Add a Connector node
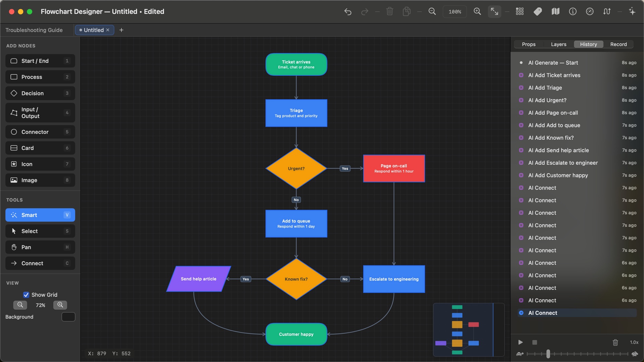This screenshot has height=362, width=644. pos(40,132)
